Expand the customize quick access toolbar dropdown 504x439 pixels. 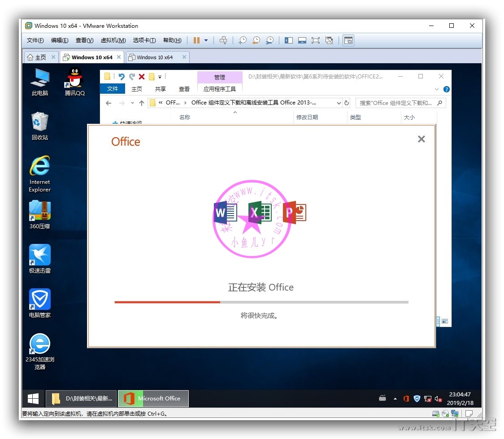coord(160,77)
